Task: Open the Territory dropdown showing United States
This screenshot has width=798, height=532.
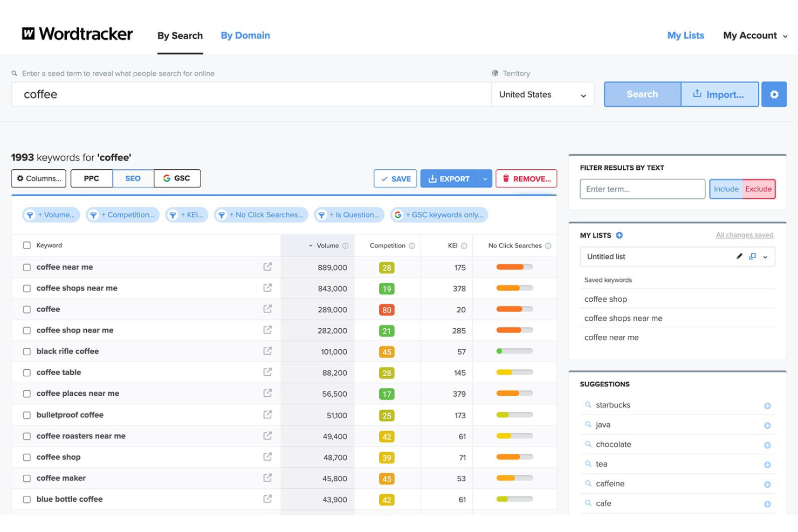Action: point(542,94)
